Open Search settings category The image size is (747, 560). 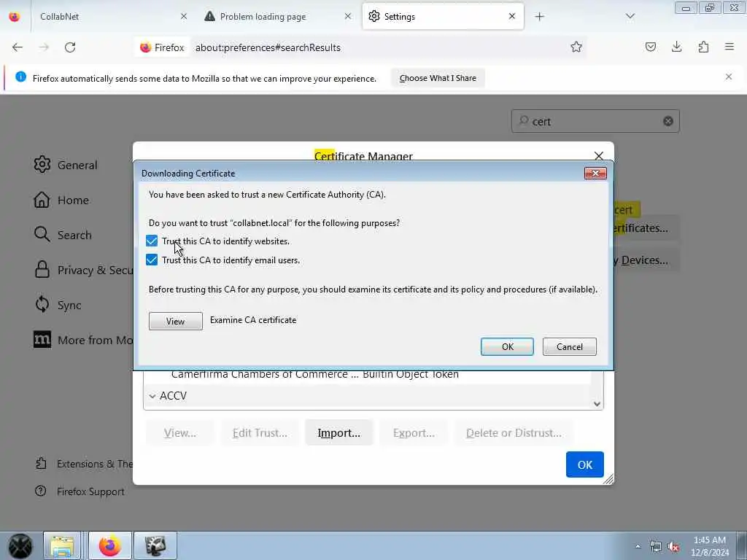tap(63, 235)
